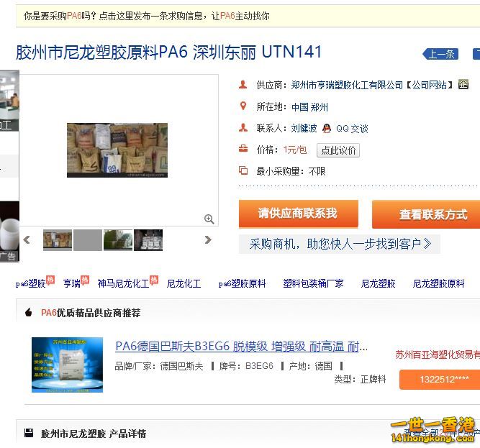480x448 pixels.
Task: Select the third green thumbnail
Action: 118,240
